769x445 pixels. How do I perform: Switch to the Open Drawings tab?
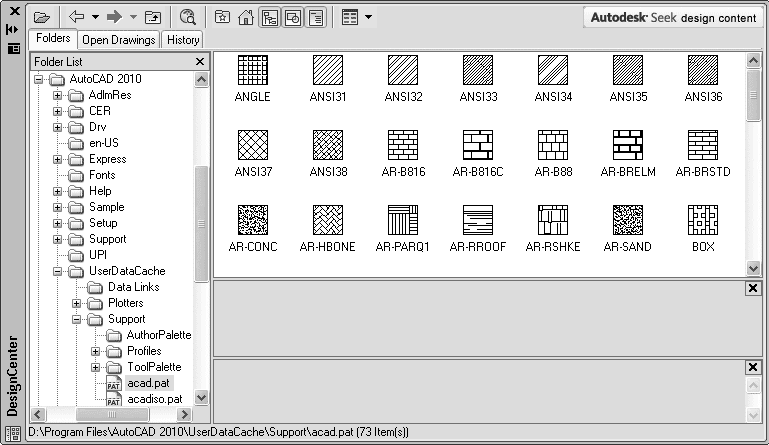pyautogui.click(x=118, y=40)
